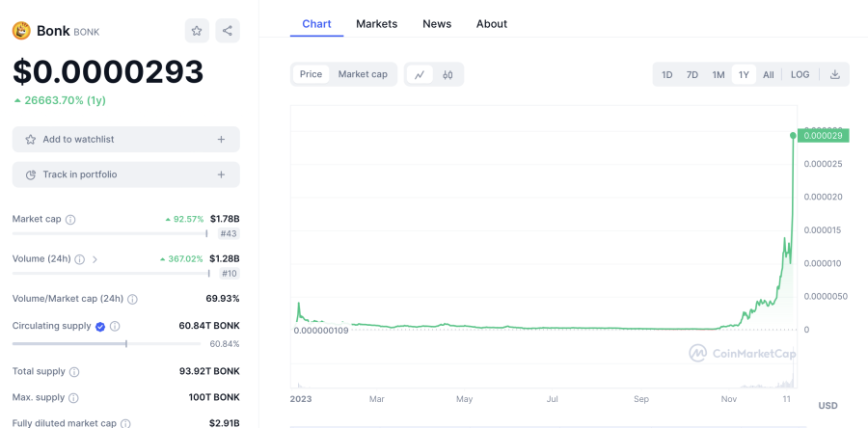This screenshot has width=868, height=428.
Task: Switch to candlestick chart view
Action: point(448,74)
